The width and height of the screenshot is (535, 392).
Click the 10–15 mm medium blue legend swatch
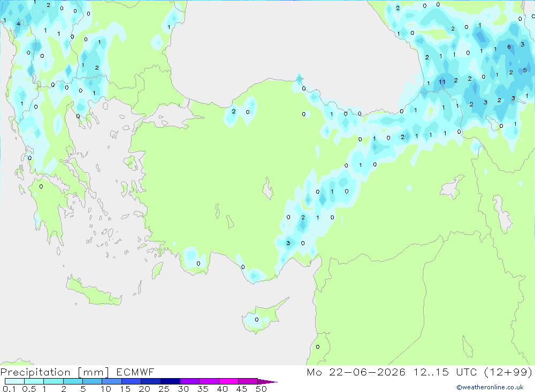click(112, 381)
